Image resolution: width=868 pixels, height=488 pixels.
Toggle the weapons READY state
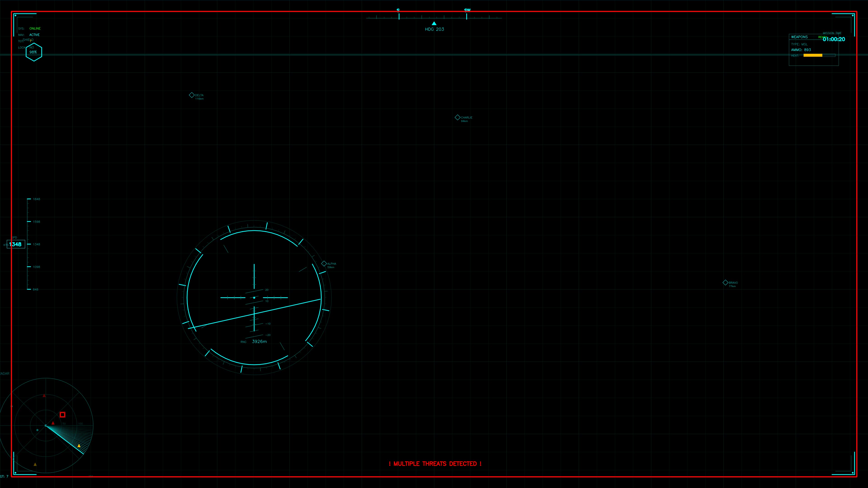(823, 37)
